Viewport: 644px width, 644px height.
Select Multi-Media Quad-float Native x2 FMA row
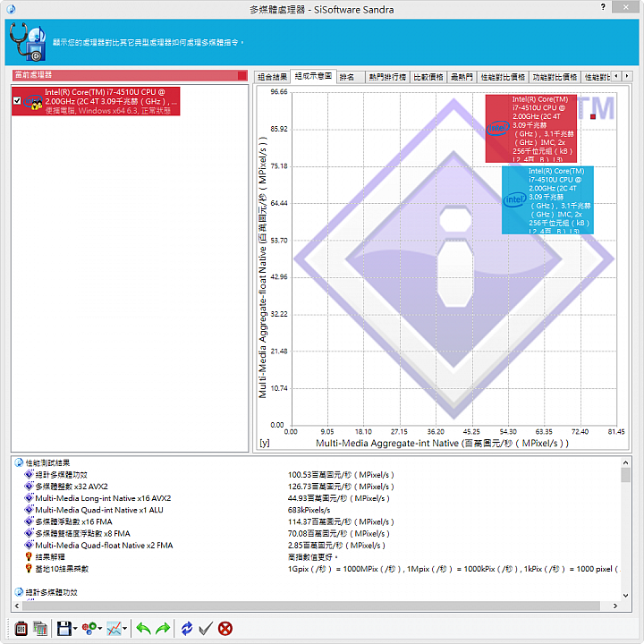coord(99,546)
